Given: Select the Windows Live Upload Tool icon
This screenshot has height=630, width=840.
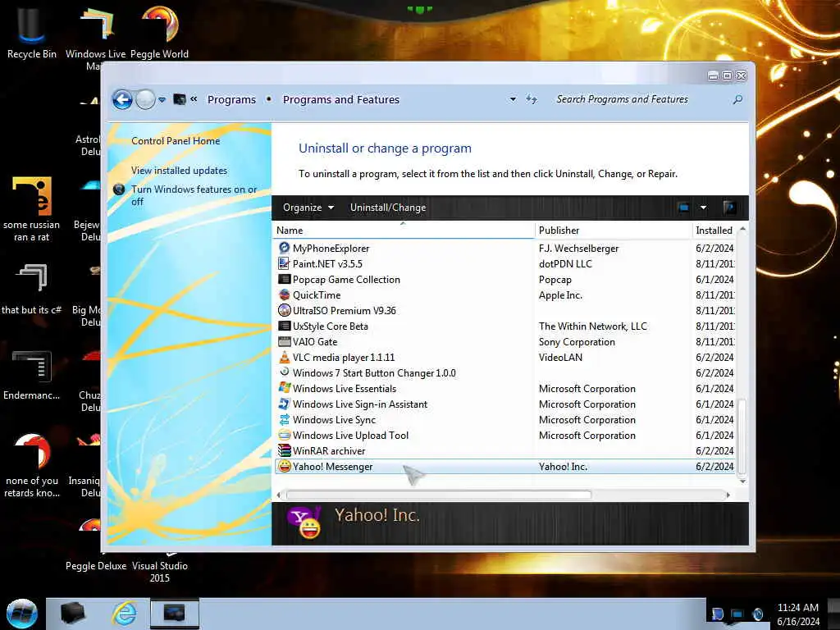Looking at the screenshot, I should [x=285, y=435].
